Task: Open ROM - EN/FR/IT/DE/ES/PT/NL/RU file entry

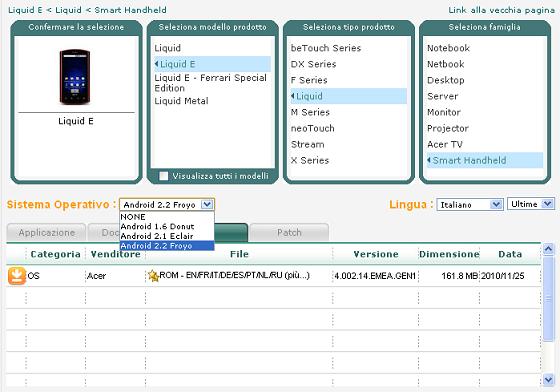Action: click(234, 275)
